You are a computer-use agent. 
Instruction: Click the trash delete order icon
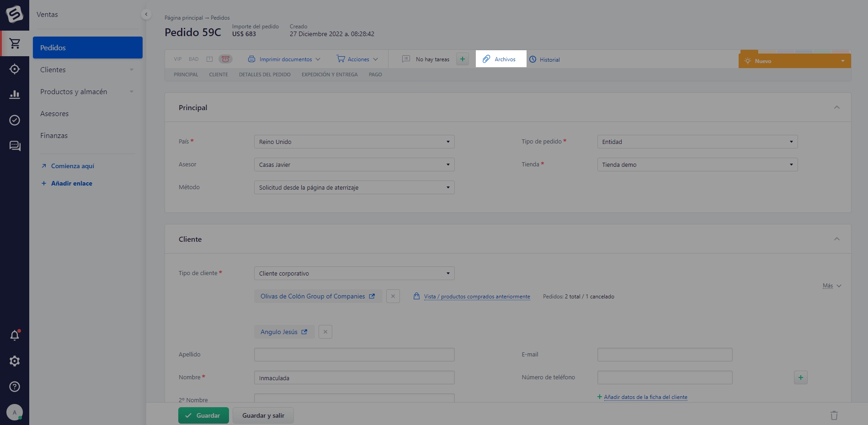[834, 415]
